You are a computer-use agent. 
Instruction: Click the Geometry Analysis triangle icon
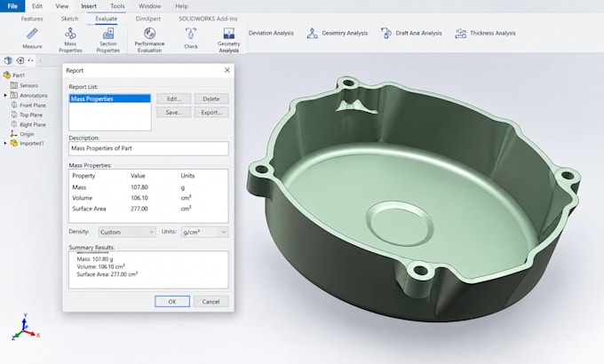click(313, 34)
